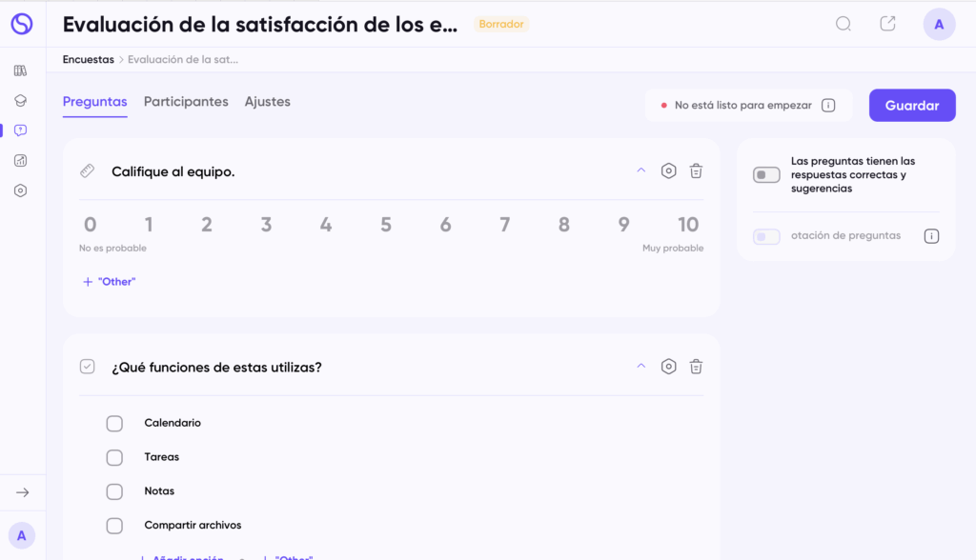Check the Calendario option checkbox
The image size is (976, 560).
coord(114,424)
